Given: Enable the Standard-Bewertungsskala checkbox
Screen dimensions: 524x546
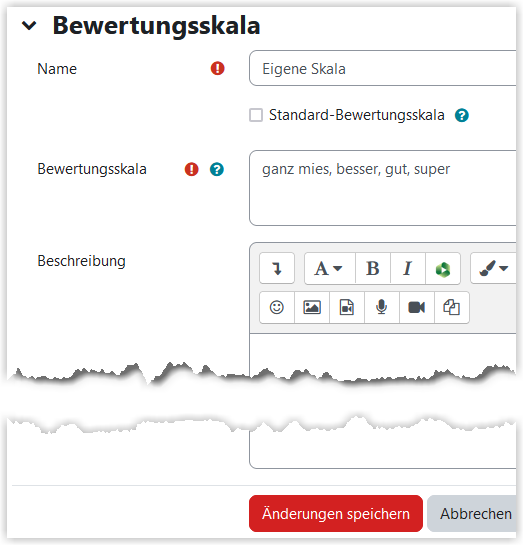Looking at the screenshot, I should click(x=256, y=115).
